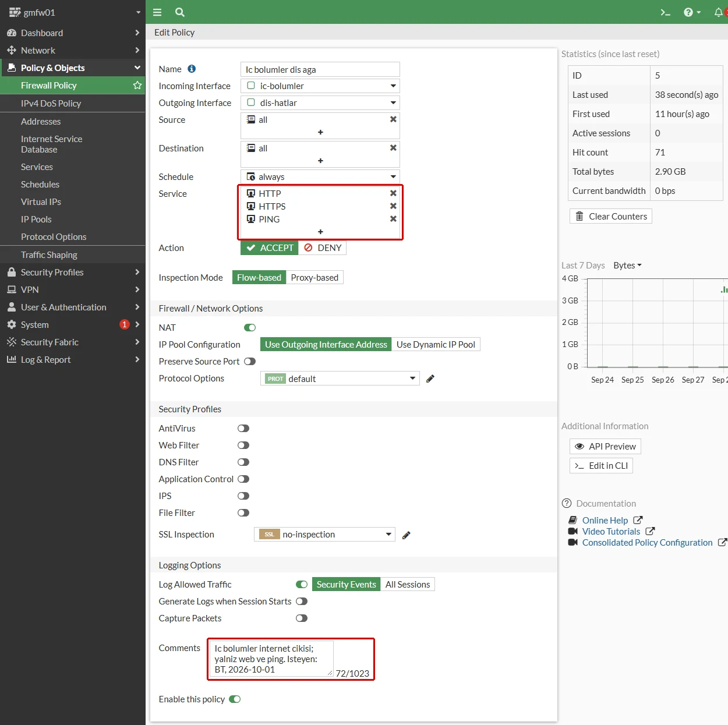This screenshot has height=725, width=728.
Task: Remove HTTPS service entry
Action: (393, 206)
